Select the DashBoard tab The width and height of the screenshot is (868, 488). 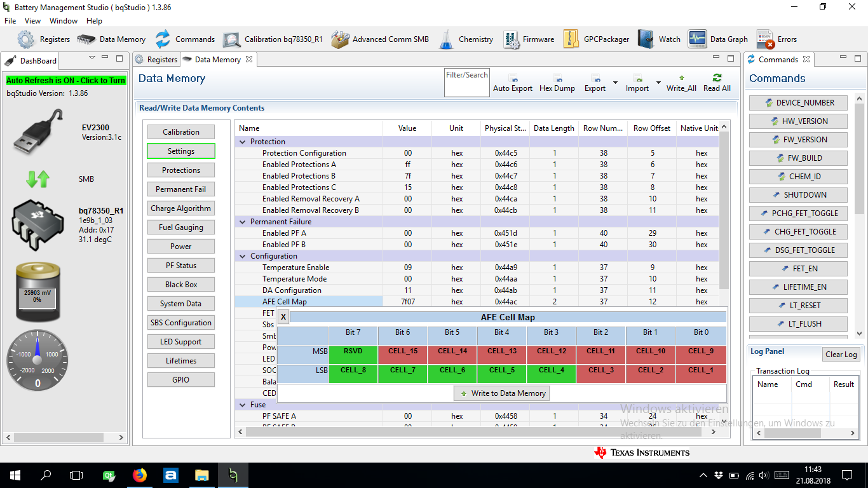[x=31, y=61]
